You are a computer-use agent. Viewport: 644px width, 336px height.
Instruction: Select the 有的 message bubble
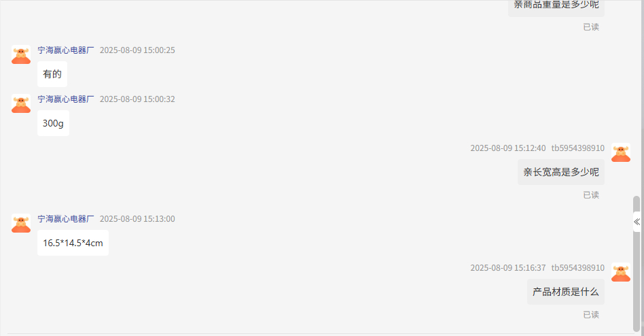tap(52, 74)
